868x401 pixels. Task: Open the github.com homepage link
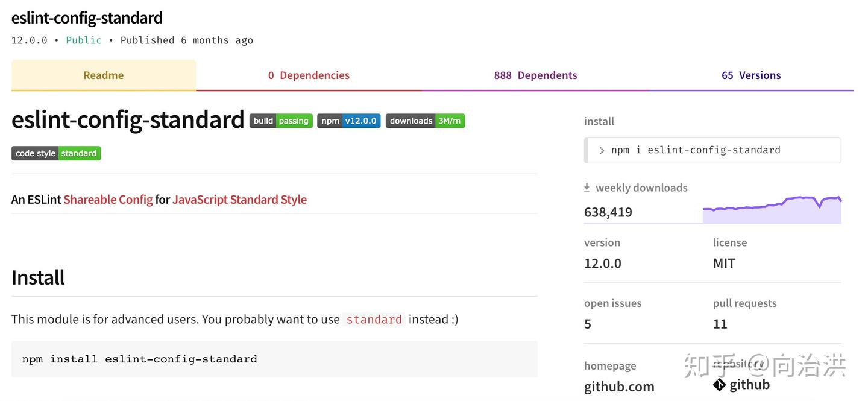619,387
